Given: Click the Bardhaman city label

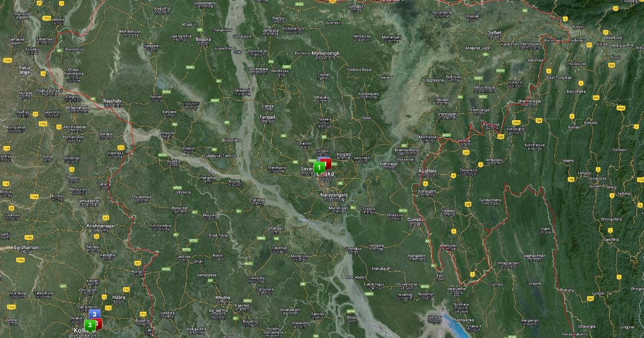Looking at the screenshot, I should (x=26, y=247).
